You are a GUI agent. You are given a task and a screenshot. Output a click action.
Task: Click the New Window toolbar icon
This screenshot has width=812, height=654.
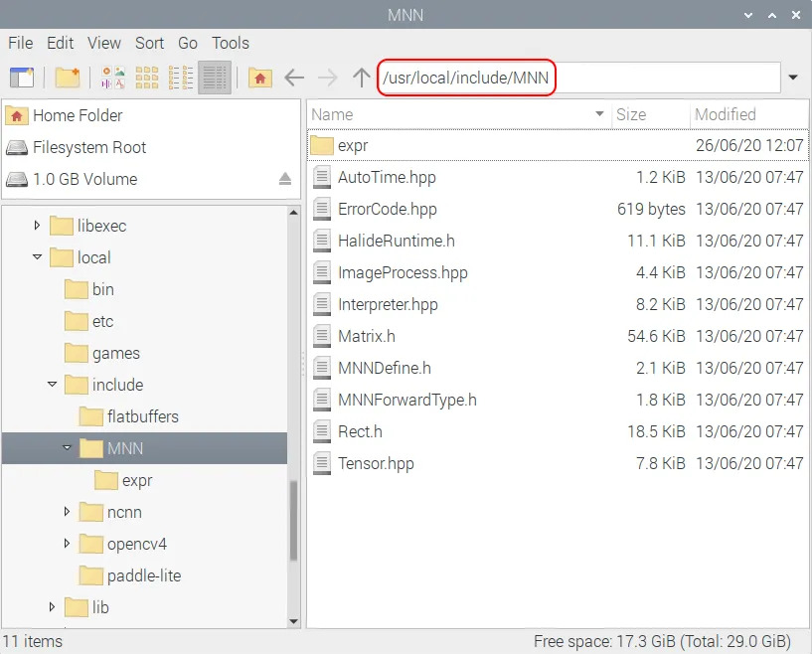click(22, 78)
